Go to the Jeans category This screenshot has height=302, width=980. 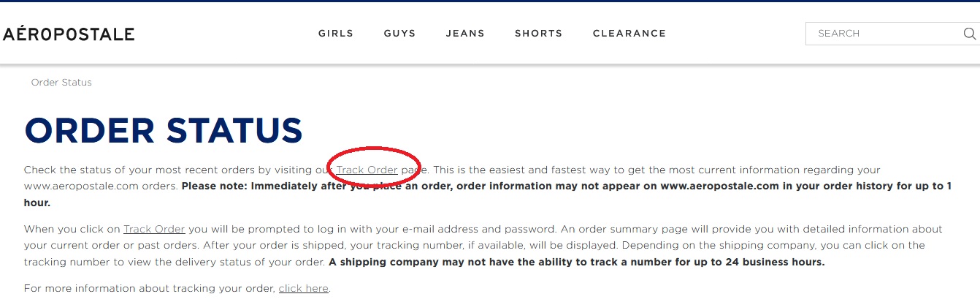465,34
